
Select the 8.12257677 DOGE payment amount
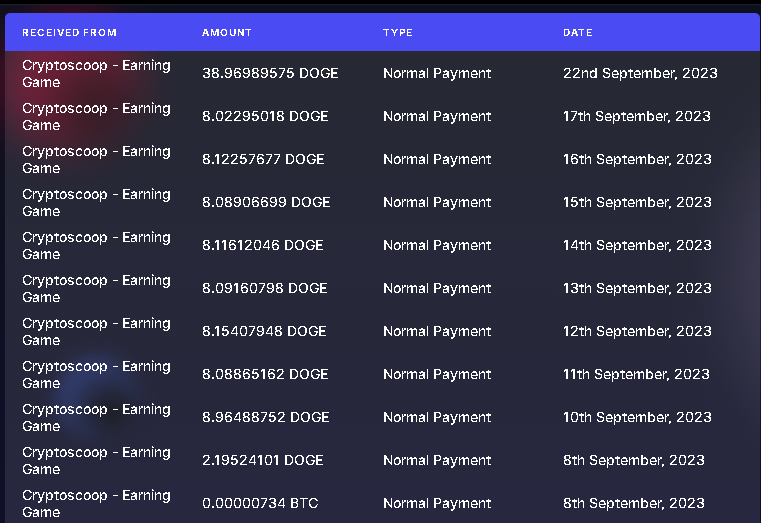click(263, 159)
